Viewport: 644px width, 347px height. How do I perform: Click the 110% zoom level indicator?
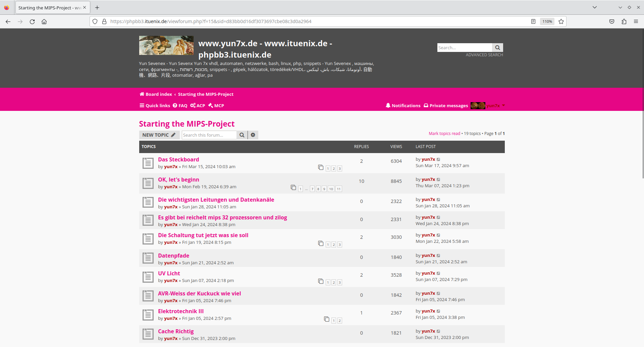point(547,21)
